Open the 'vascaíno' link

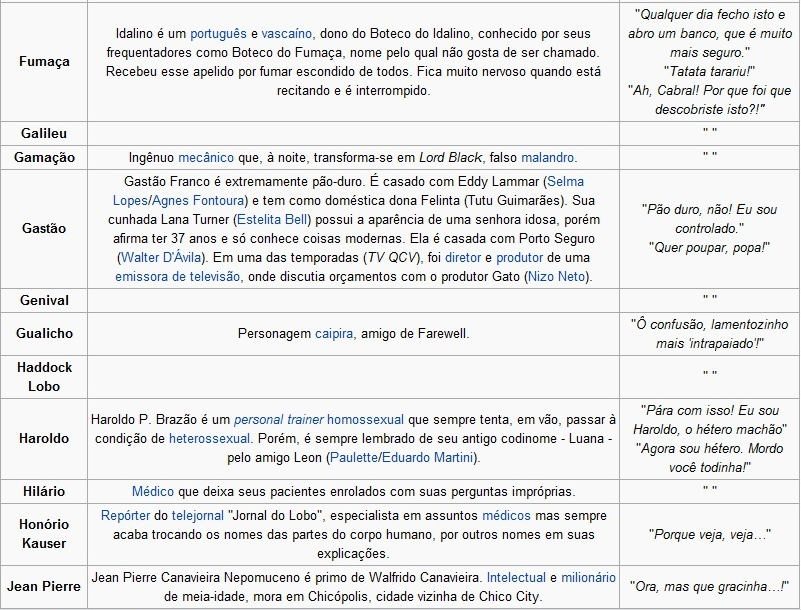(x=287, y=34)
